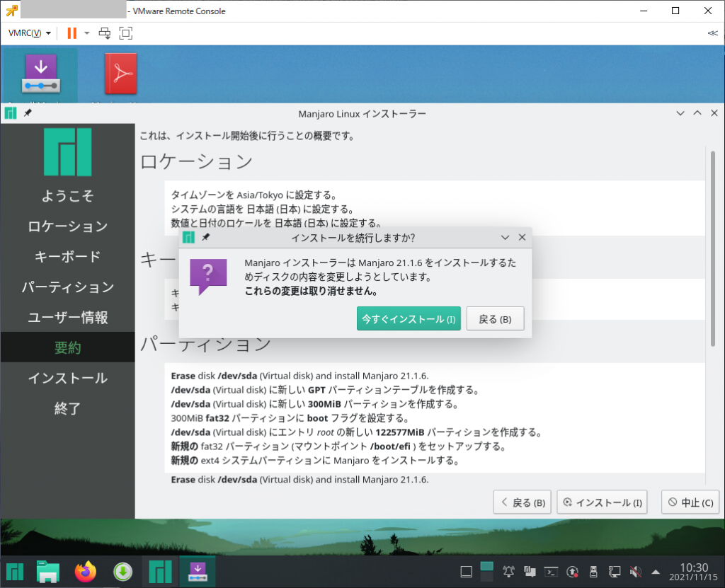The image size is (725, 588).
Task: Open the terminal icon in the system tray
Action: click(551, 572)
